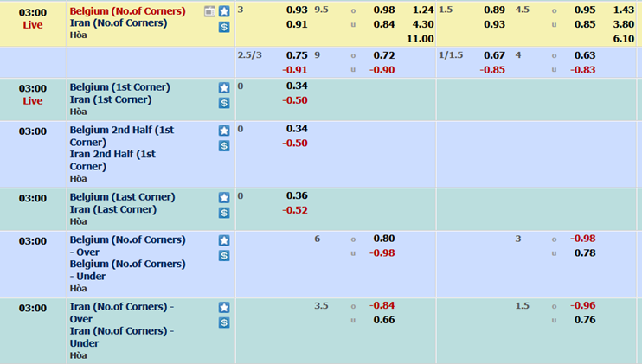Open Iran (No.of Corners) team link in live row
The height and width of the screenshot is (364, 642).
[x=119, y=22]
